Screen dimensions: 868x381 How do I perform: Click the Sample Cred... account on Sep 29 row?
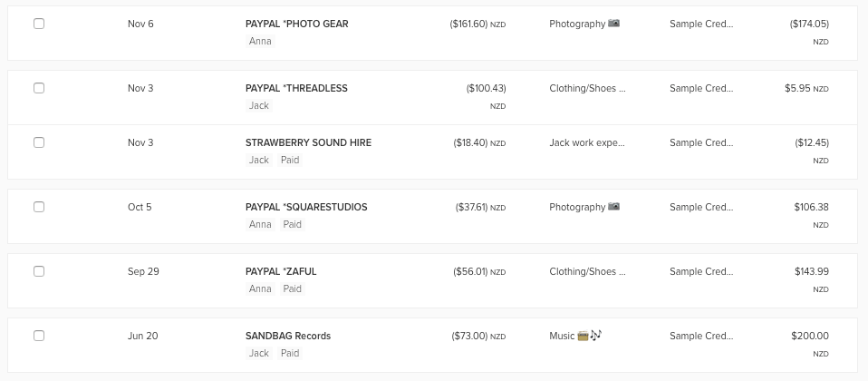pos(700,271)
